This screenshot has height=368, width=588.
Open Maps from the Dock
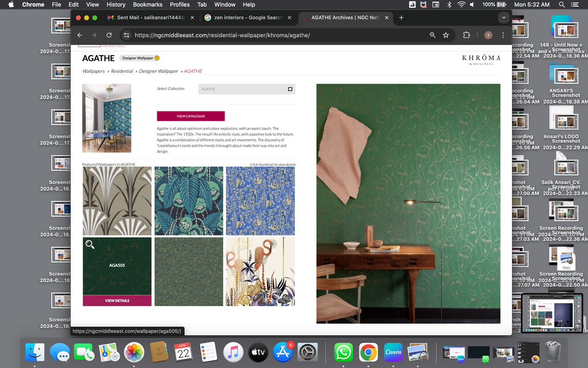click(109, 352)
